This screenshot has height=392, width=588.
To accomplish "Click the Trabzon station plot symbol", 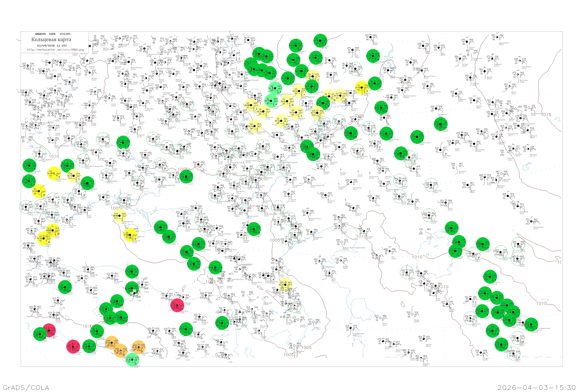I will (x=183, y=298).
